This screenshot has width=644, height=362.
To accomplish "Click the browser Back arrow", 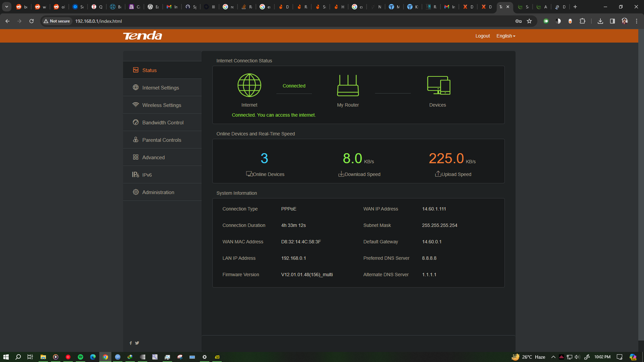I will point(8,21).
